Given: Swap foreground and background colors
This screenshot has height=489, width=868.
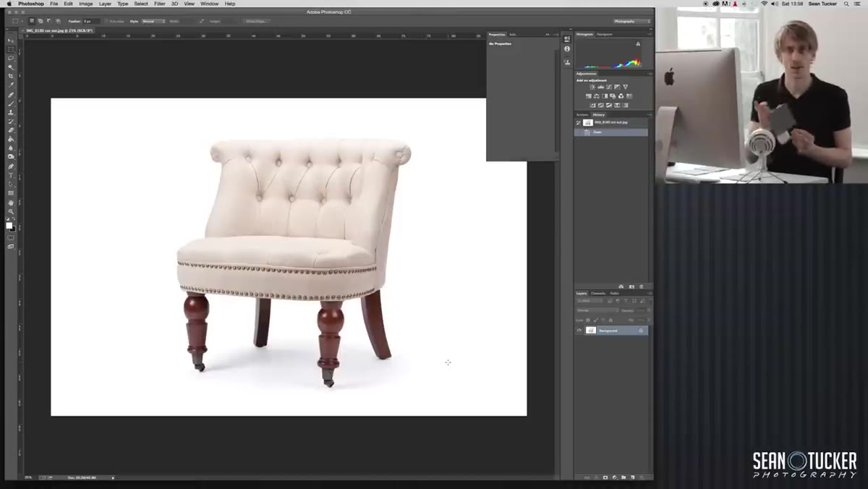Looking at the screenshot, I should (x=14, y=219).
